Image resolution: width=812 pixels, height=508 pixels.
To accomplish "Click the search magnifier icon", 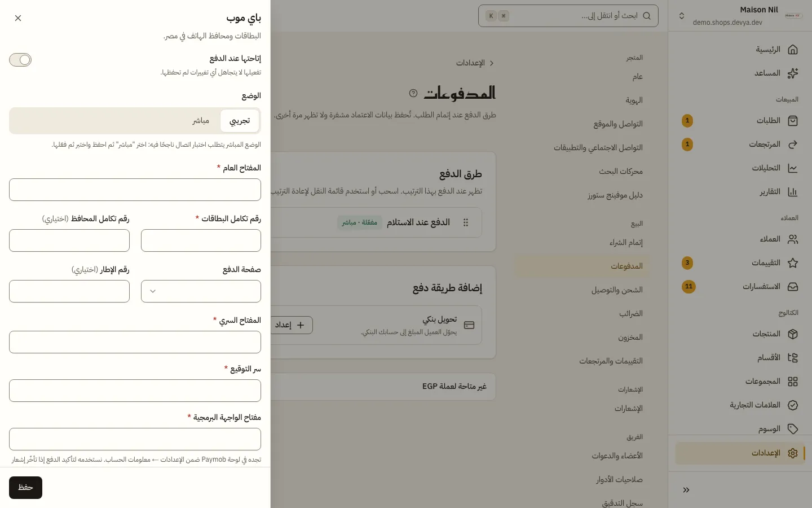I will 647,16.
